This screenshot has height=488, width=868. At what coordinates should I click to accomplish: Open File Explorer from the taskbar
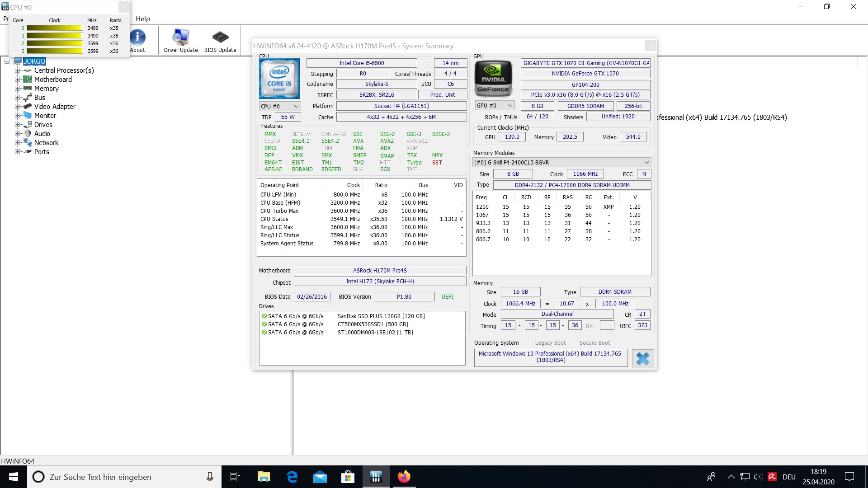tap(264, 477)
